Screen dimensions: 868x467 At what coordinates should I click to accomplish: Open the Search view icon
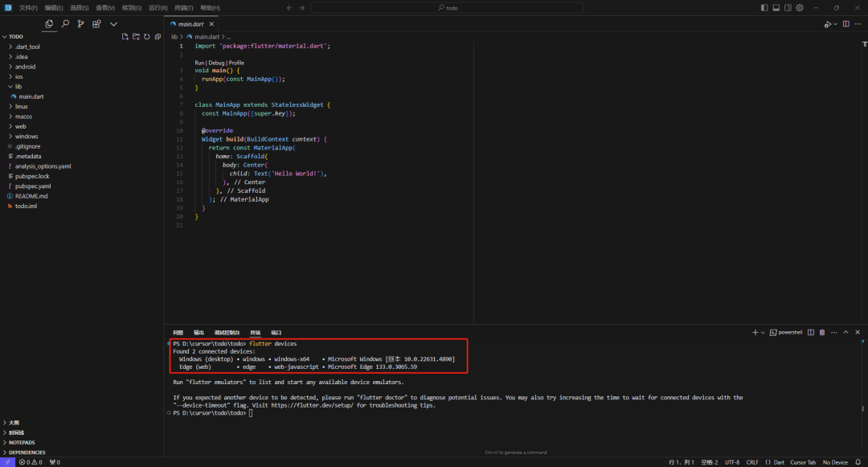point(65,24)
